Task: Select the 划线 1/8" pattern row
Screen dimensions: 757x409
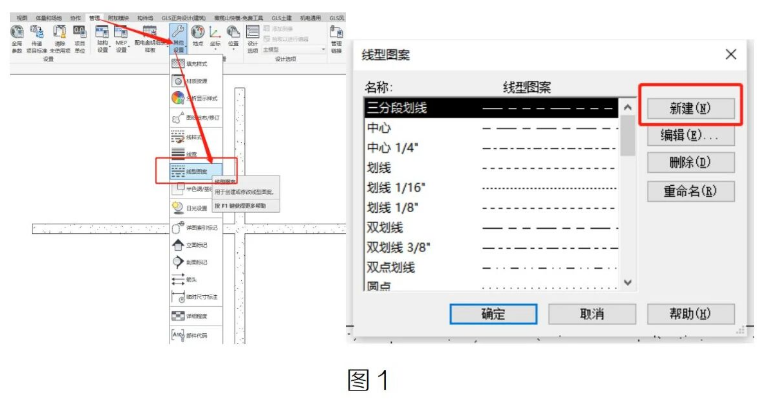Action: (491, 208)
